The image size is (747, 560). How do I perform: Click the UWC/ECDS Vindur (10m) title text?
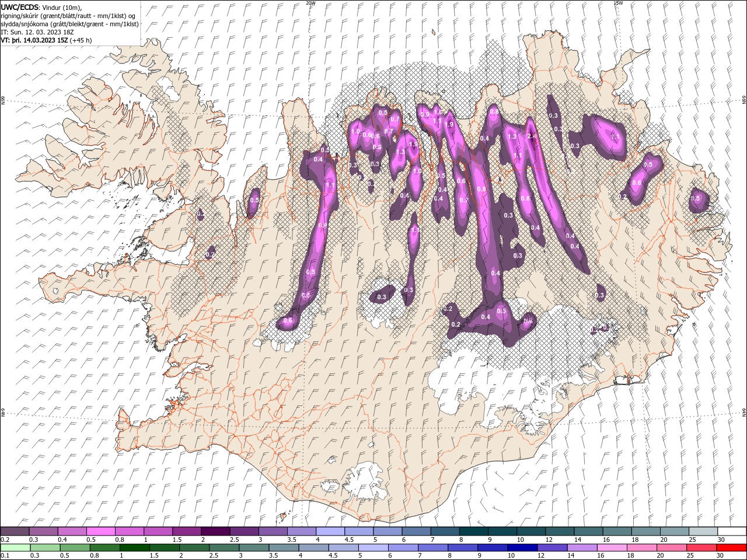tap(41, 6)
